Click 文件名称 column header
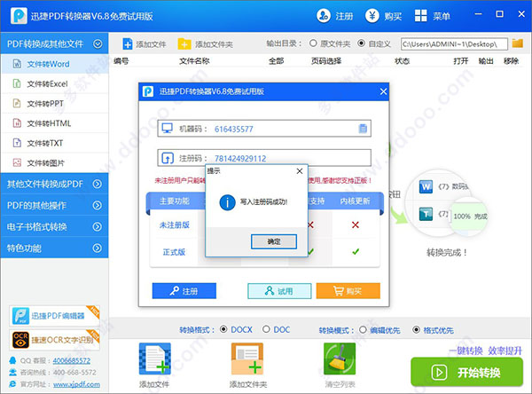532x394 pixels. coord(194,61)
